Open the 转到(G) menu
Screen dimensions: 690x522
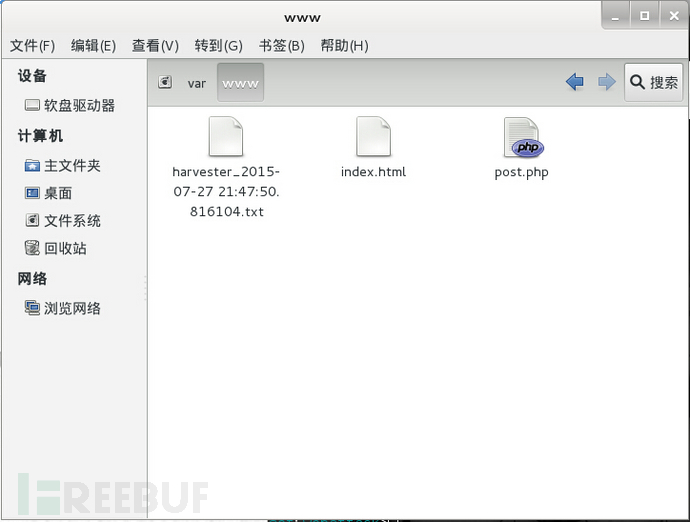[218, 45]
